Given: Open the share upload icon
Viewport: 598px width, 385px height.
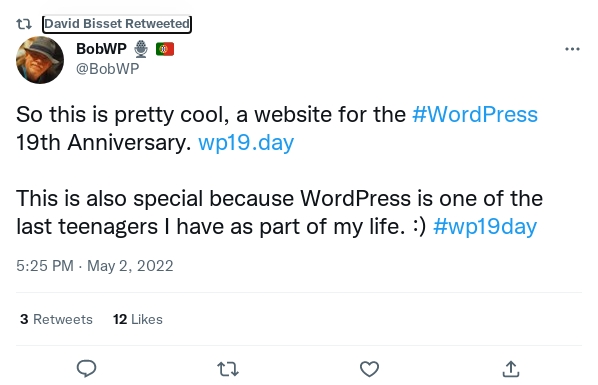Looking at the screenshot, I should coord(511,369).
